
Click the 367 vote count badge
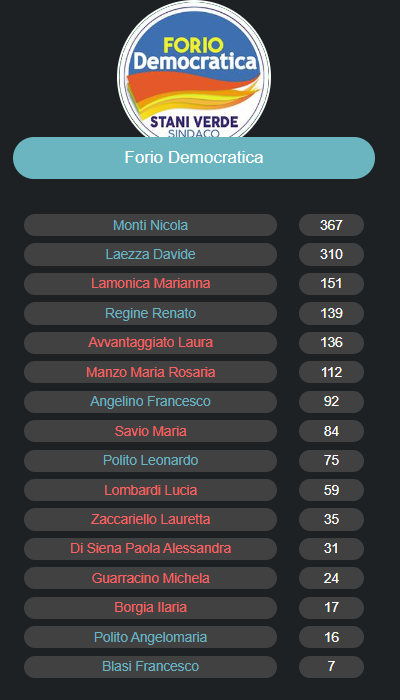(331, 225)
